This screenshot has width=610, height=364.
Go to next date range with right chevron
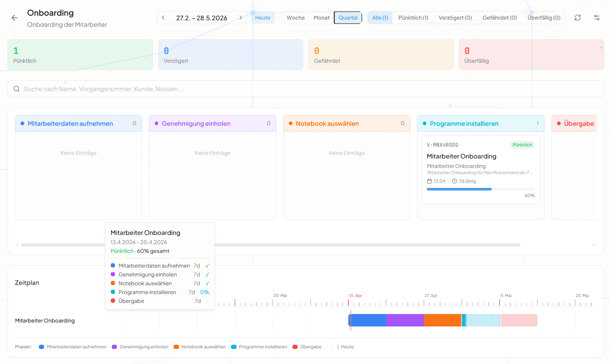241,18
